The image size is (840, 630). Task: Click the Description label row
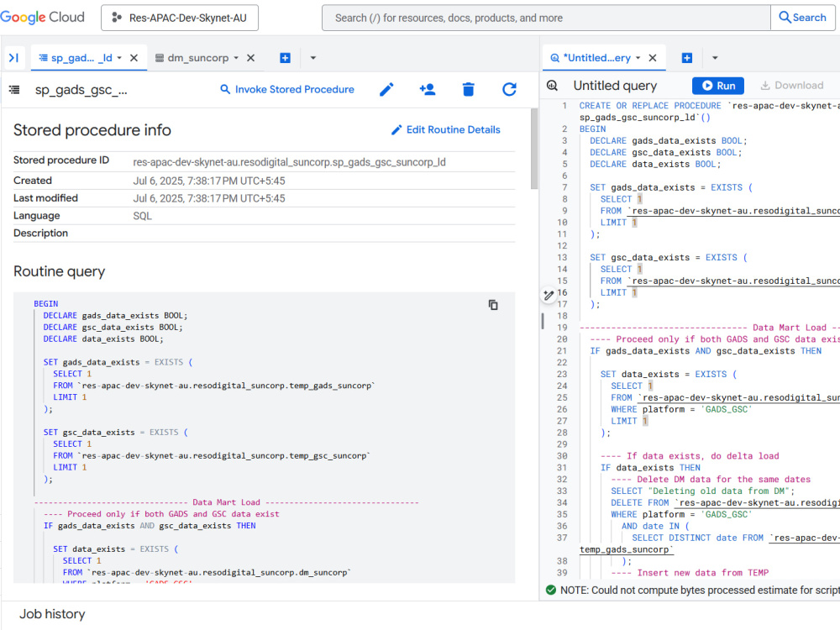pyautogui.click(x=264, y=233)
